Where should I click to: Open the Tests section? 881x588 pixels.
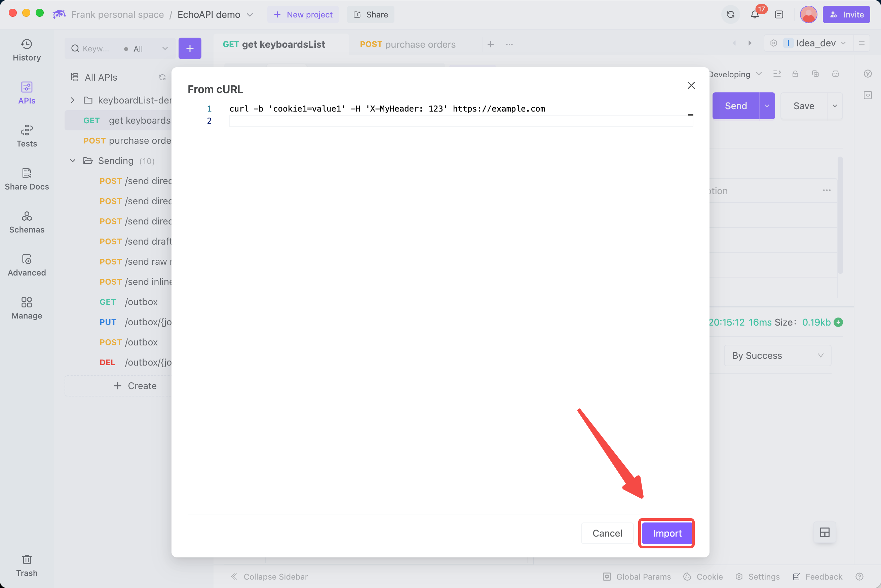[27, 136]
